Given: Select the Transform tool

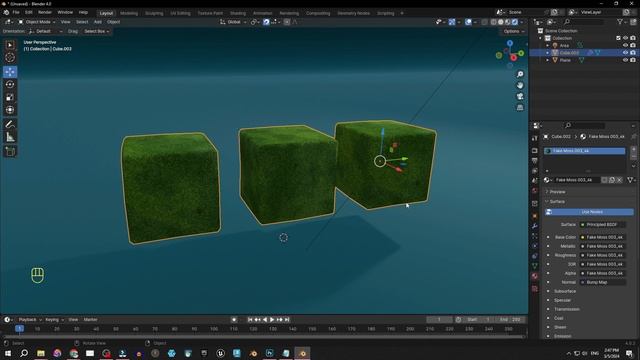Looking at the screenshot, I should tap(10, 110).
